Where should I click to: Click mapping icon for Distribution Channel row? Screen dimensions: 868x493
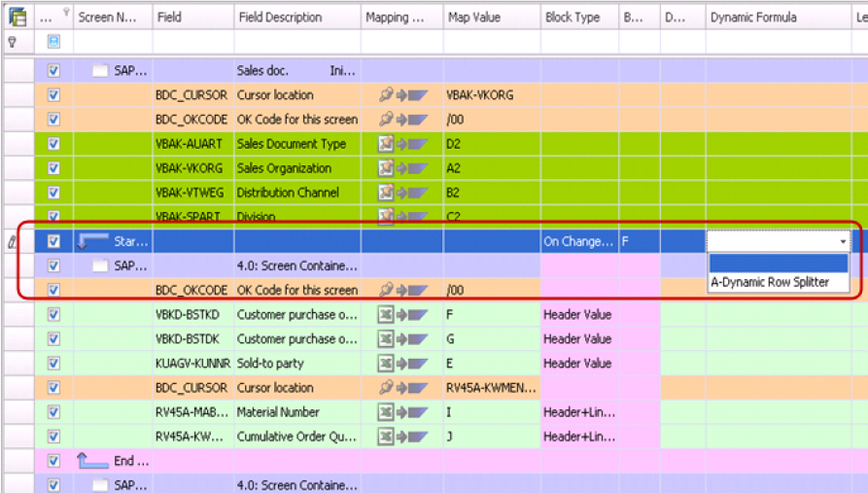coord(402,193)
